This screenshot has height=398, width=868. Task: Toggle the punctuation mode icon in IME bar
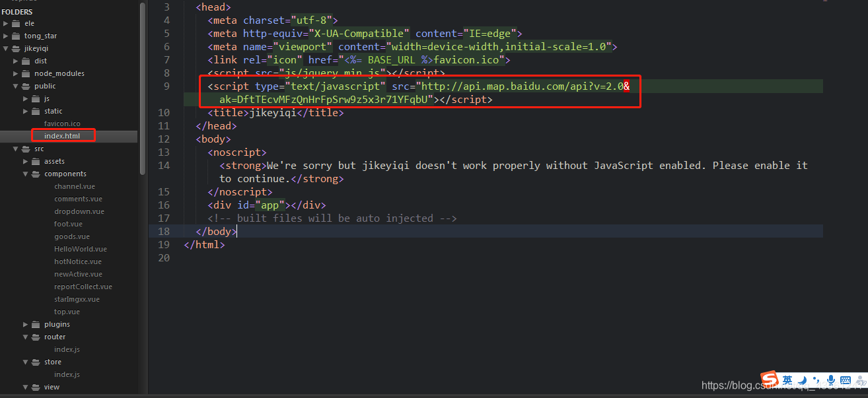coord(816,380)
